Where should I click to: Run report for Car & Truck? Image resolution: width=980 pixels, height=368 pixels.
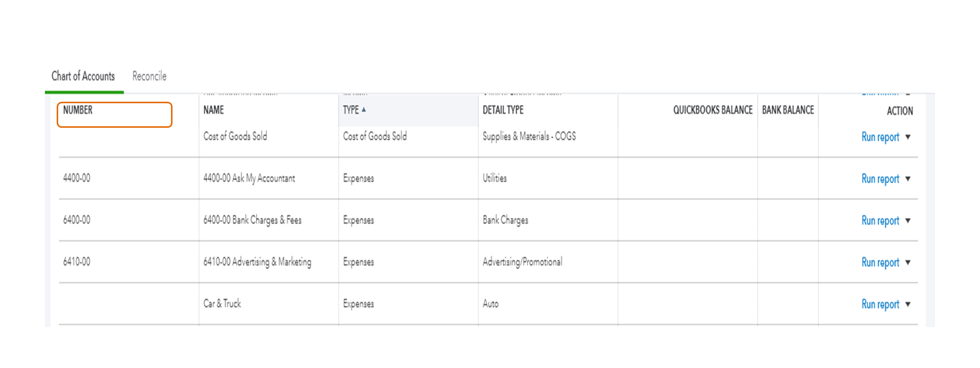pos(880,305)
